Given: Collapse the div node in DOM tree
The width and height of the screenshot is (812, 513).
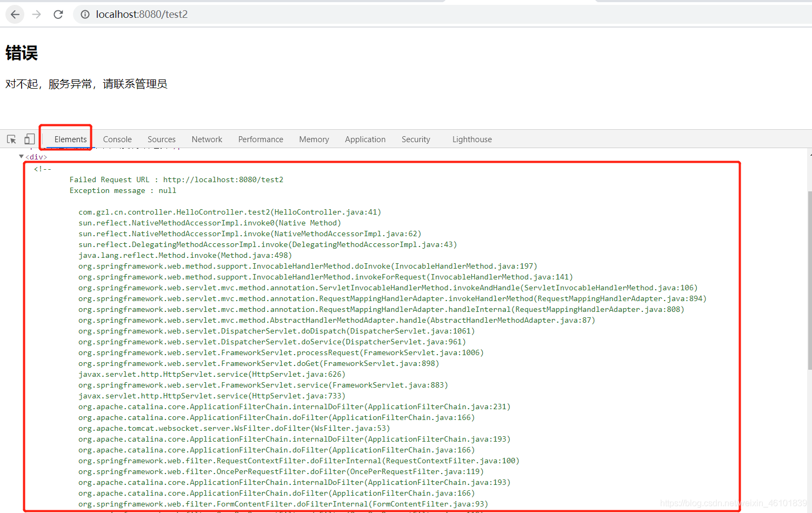Looking at the screenshot, I should (21, 157).
